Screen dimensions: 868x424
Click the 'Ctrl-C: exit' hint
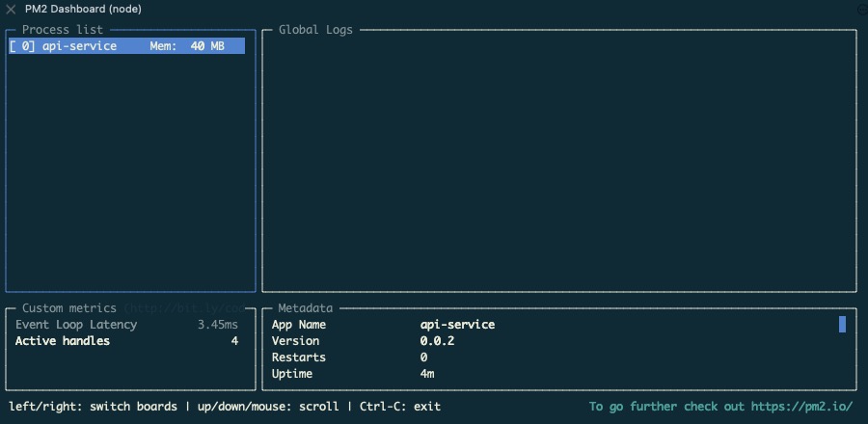click(x=400, y=407)
